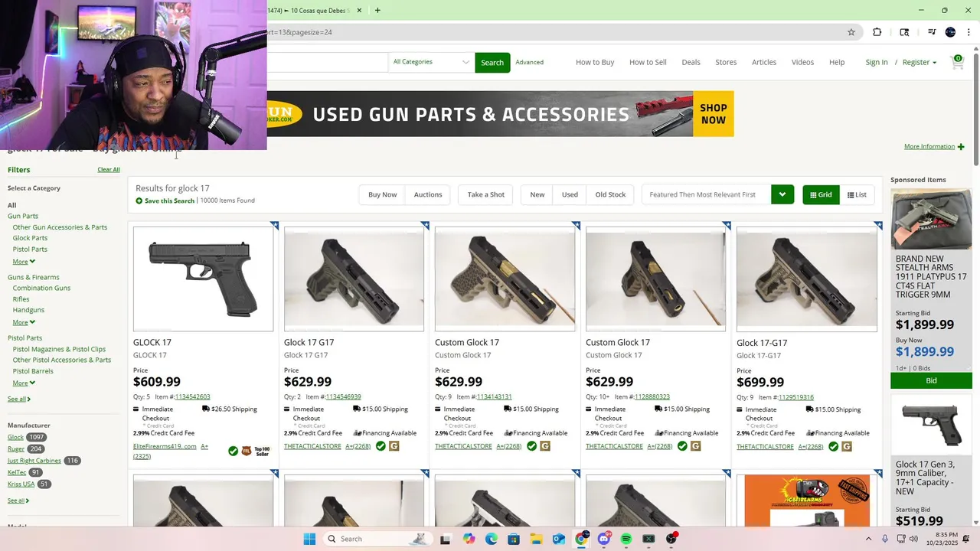Open File Explorer from the taskbar
The image size is (980, 551).
536,539
